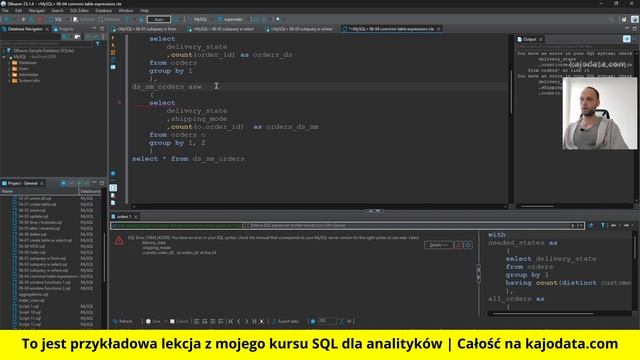Expand the System Info folder

[x=9, y=80]
